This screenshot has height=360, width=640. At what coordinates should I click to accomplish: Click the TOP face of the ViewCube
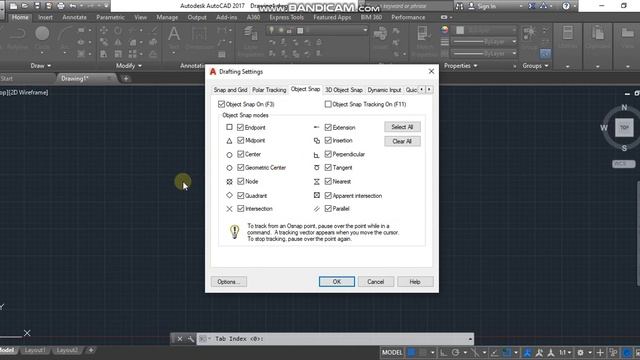pos(624,127)
